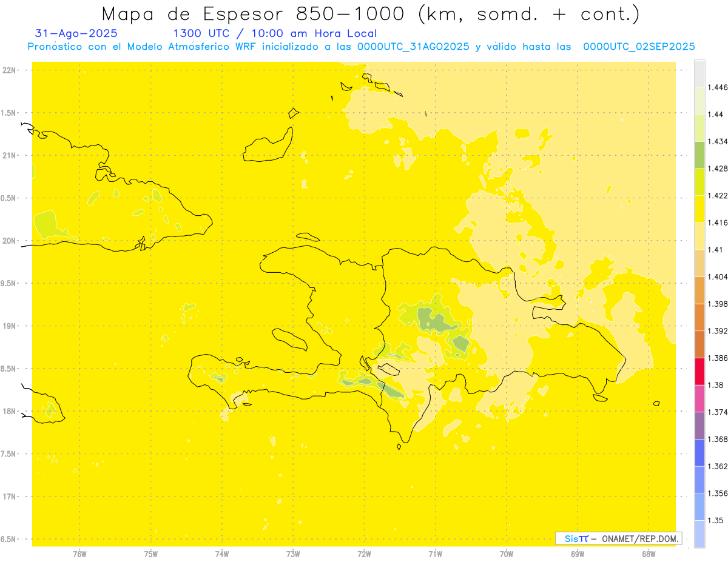This screenshot has width=728, height=562.
Task: Click the colorbar value '1.416'
Action: [x=718, y=222]
